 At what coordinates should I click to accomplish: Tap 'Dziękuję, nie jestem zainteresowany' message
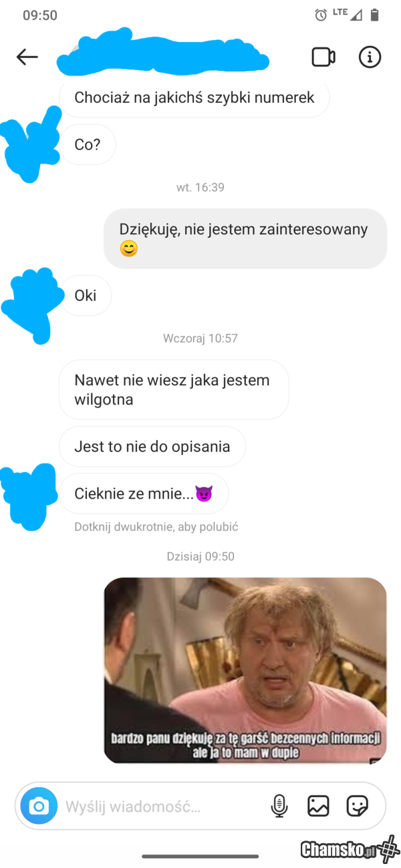pyautogui.click(x=245, y=238)
